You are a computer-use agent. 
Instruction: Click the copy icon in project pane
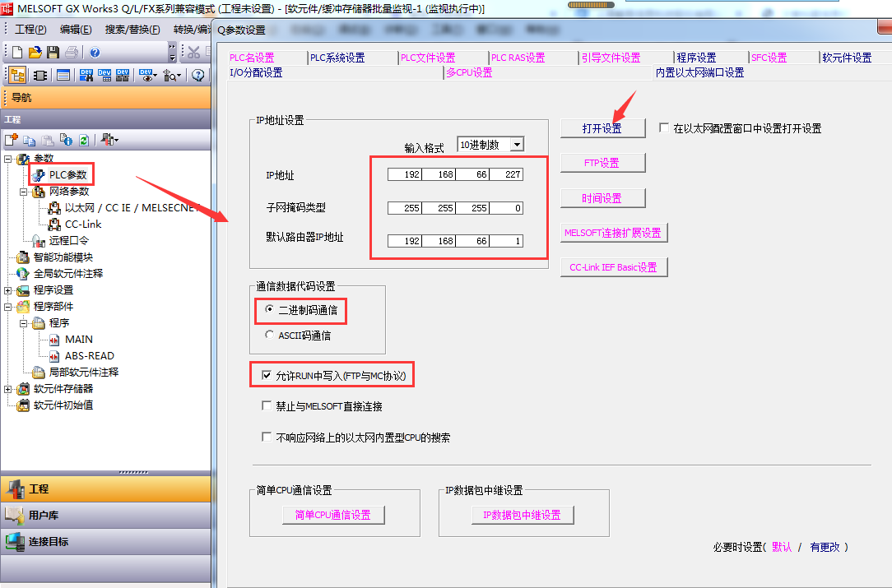click(30, 140)
